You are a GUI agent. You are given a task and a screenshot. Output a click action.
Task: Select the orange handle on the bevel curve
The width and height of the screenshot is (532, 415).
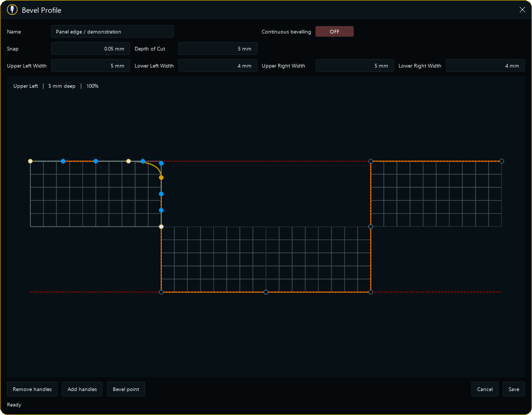point(161,178)
